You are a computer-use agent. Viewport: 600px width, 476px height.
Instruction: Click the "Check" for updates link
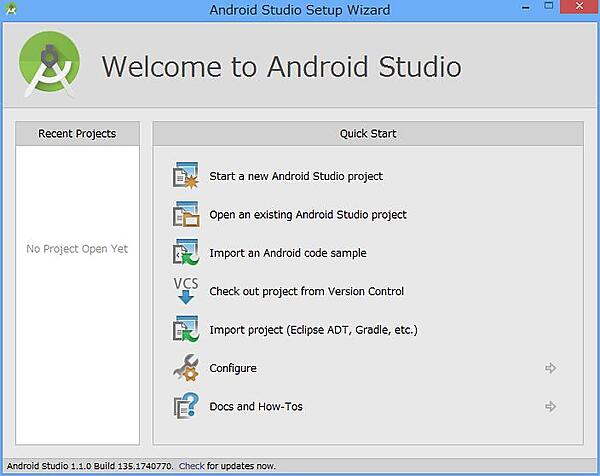[x=191, y=465]
